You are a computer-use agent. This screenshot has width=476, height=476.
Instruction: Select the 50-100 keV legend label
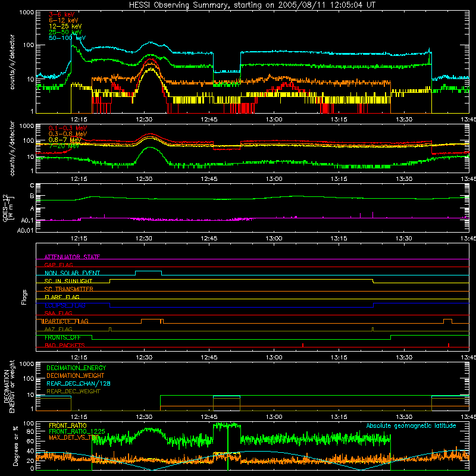(x=67, y=37)
